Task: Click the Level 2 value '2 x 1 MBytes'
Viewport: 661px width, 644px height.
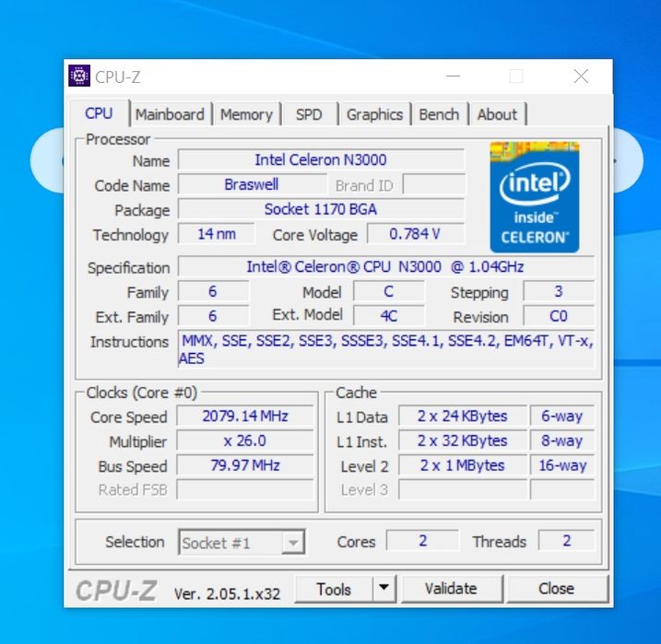Action: [463, 465]
